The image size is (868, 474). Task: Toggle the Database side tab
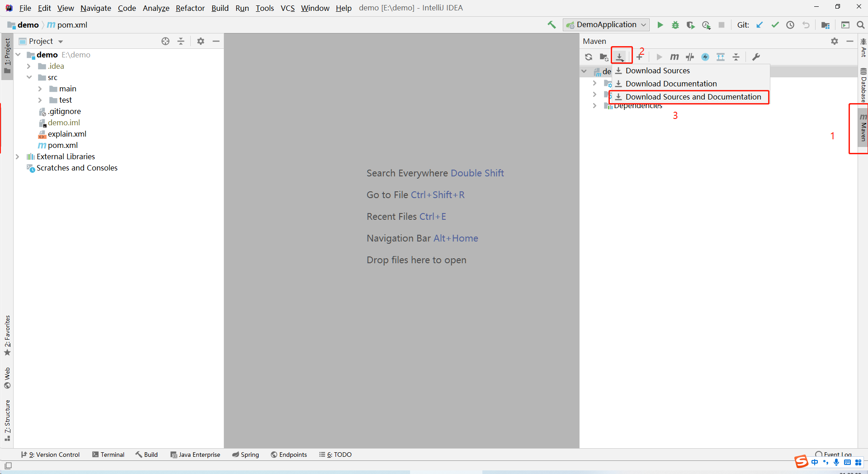(863, 85)
